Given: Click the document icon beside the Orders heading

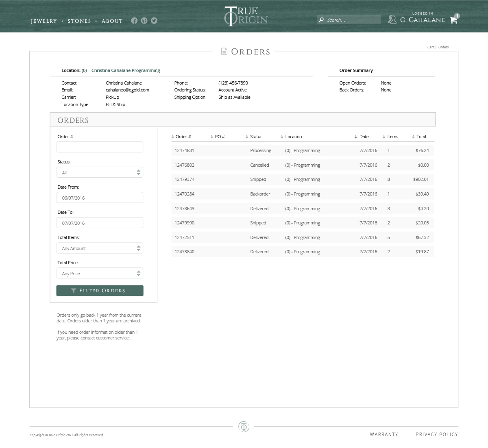Looking at the screenshot, I should (224, 52).
